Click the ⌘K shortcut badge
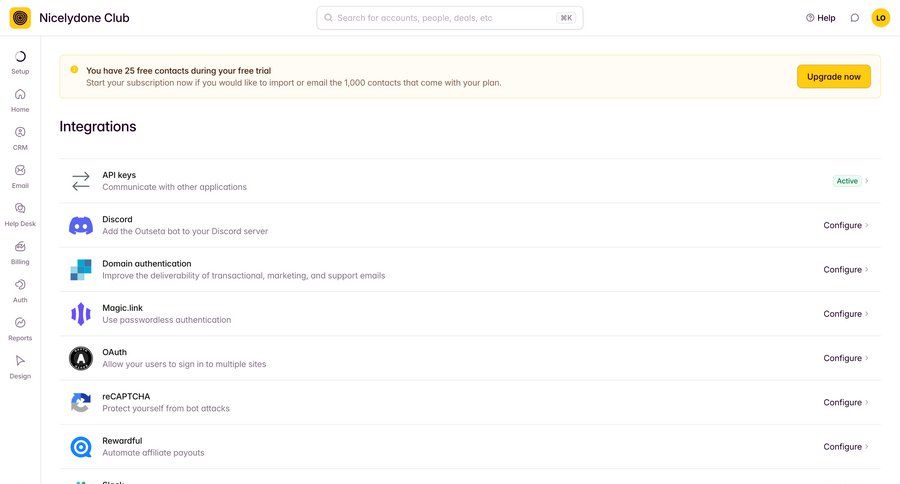Screen dimensions: 900x484 (566, 18)
